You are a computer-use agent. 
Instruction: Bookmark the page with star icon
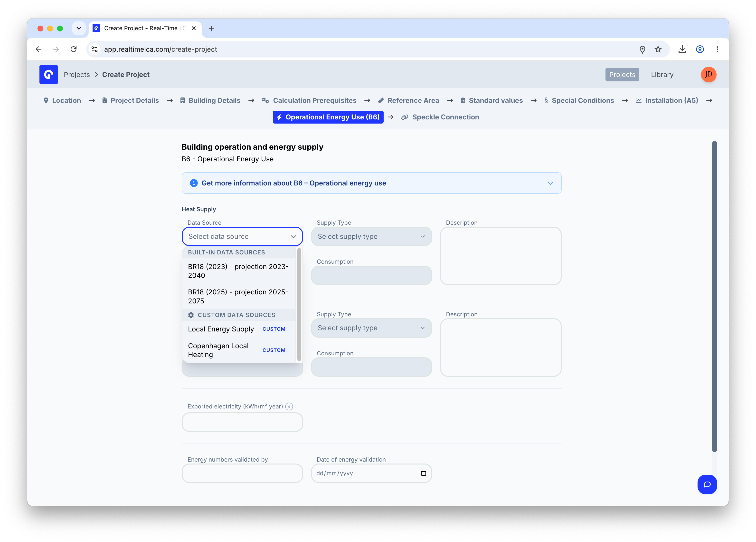(658, 49)
